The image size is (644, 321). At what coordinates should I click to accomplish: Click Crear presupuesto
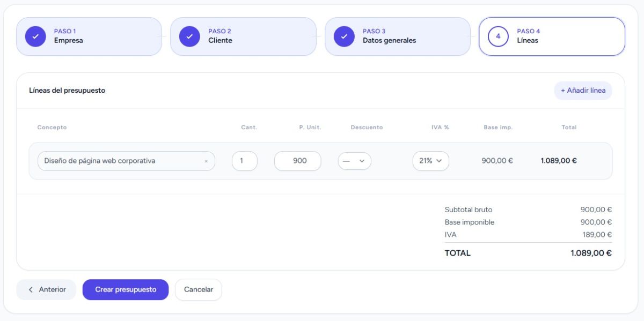click(126, 290)
